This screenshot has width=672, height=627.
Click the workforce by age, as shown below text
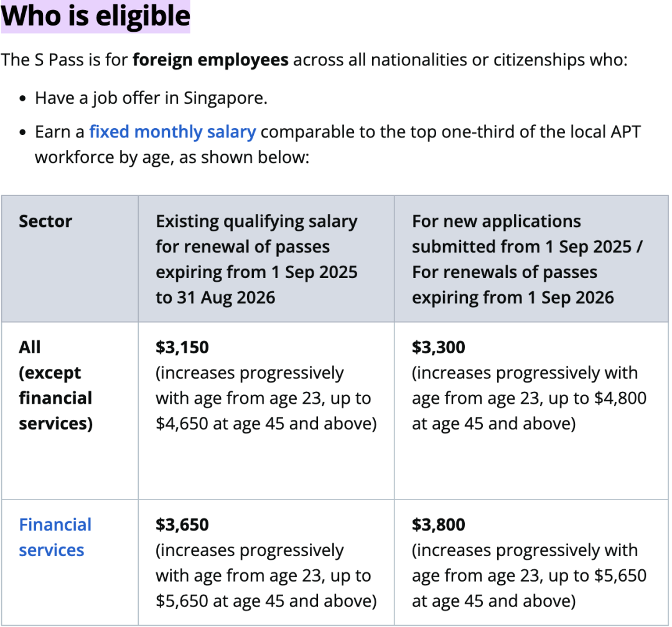[x=172, y=157]
